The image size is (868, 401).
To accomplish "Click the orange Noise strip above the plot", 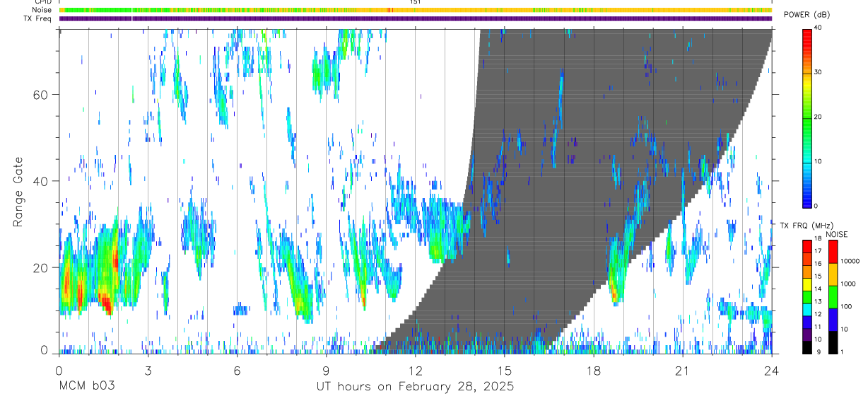I will pos(416,10).
